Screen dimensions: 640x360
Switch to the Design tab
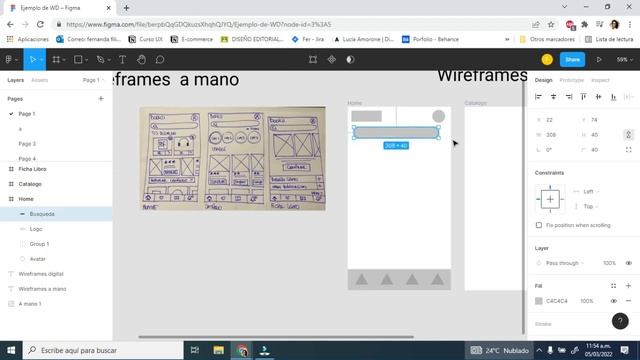543,80
